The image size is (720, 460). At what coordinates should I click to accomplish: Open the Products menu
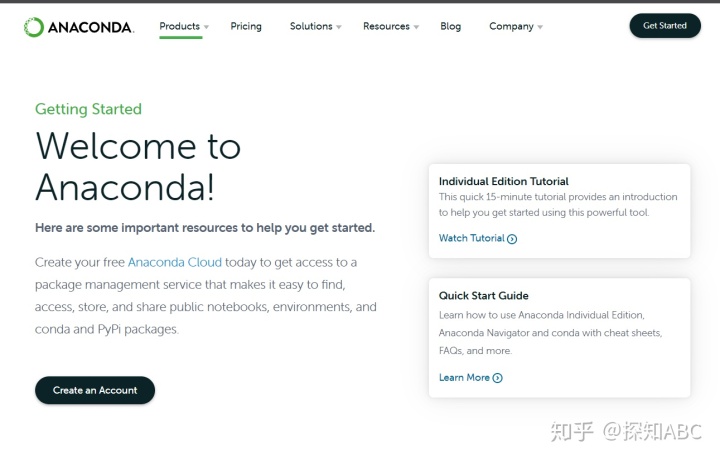coord(180,26)
